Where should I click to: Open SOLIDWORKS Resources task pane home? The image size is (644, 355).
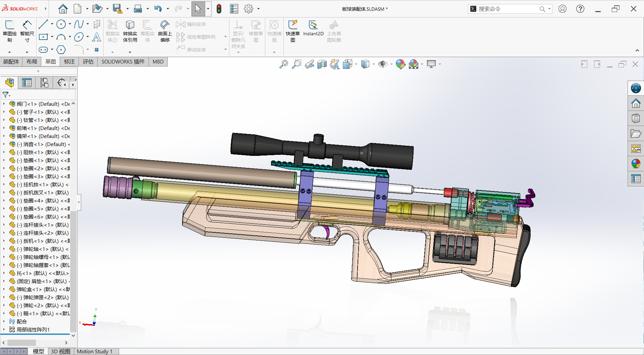[636, 103]
